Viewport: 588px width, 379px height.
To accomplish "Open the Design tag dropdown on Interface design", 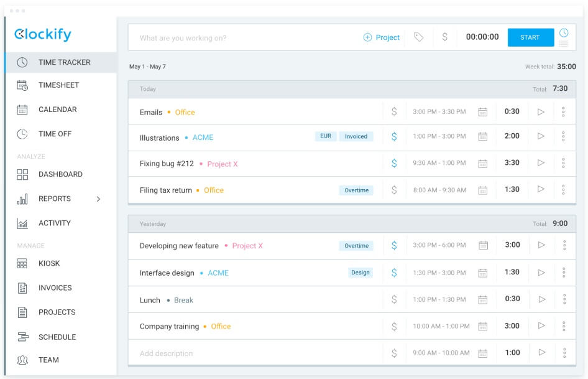I will click(360, 273).
